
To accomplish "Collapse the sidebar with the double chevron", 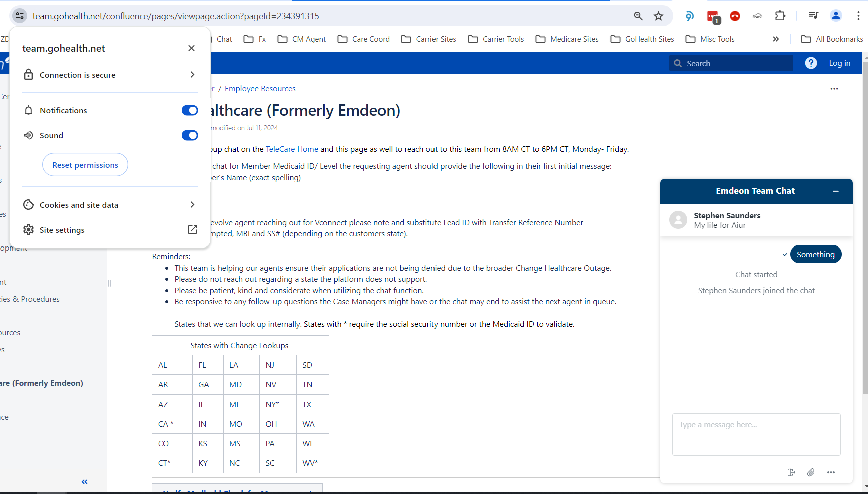I will (84, 482).
